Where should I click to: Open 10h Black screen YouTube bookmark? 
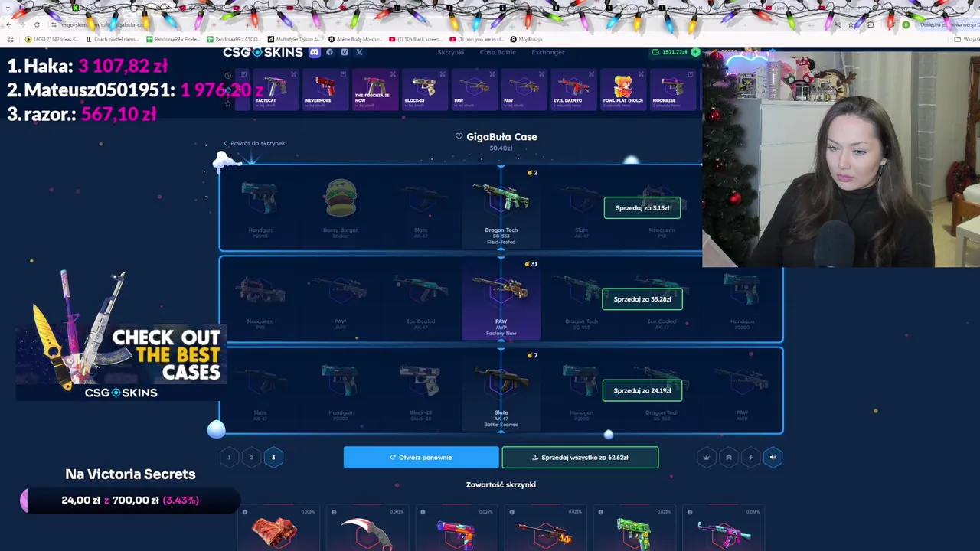click(x=416, y=39)
